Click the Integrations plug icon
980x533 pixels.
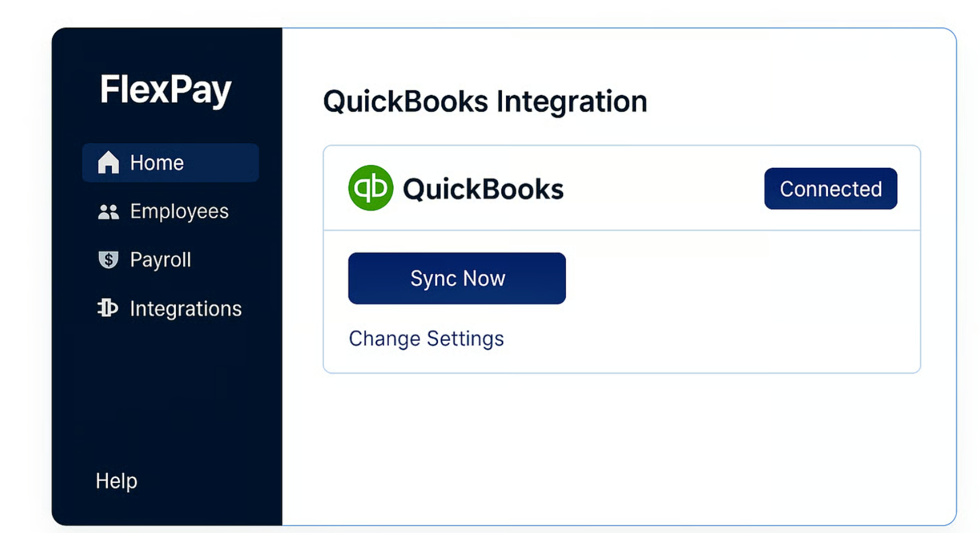coord(108,308)
